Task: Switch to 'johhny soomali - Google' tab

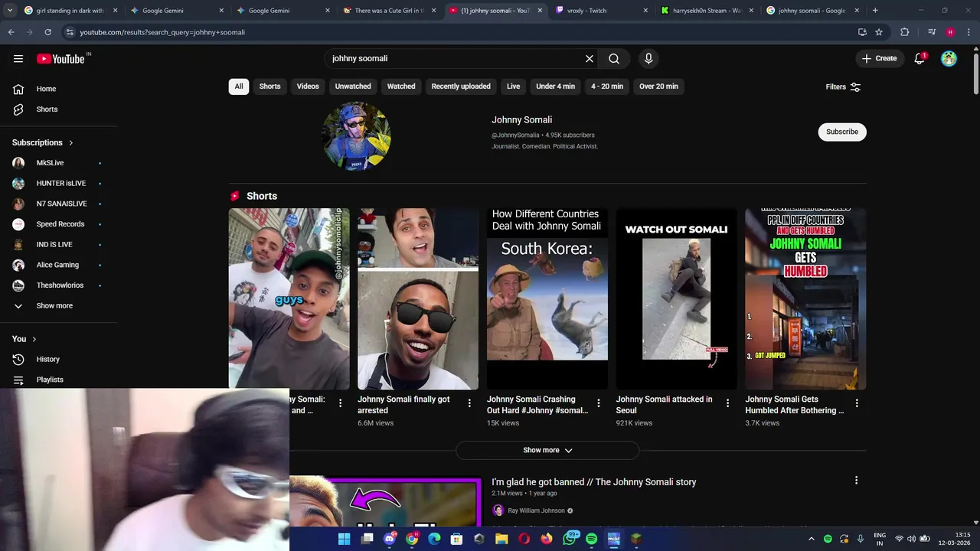Action: (x=812, y=11)
